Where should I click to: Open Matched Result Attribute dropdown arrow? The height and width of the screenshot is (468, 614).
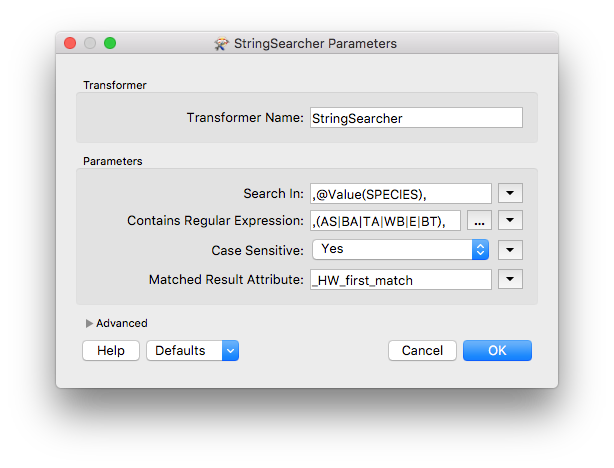[510, 279]
